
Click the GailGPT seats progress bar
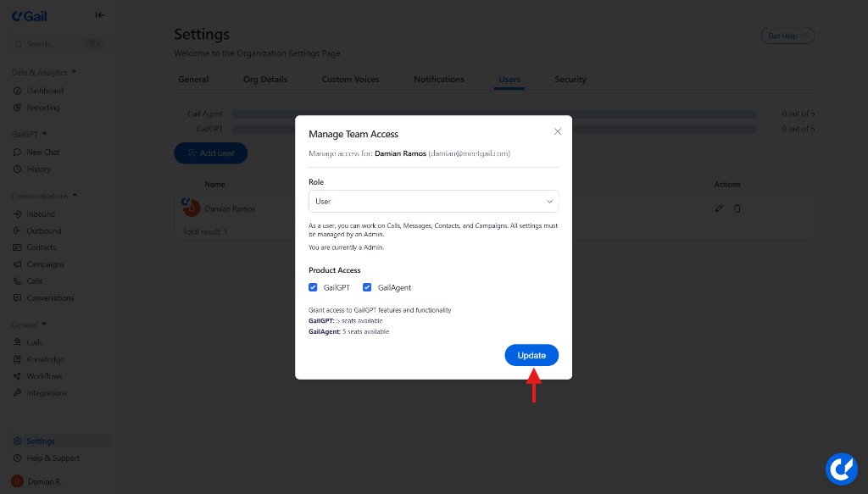point(494,129)
